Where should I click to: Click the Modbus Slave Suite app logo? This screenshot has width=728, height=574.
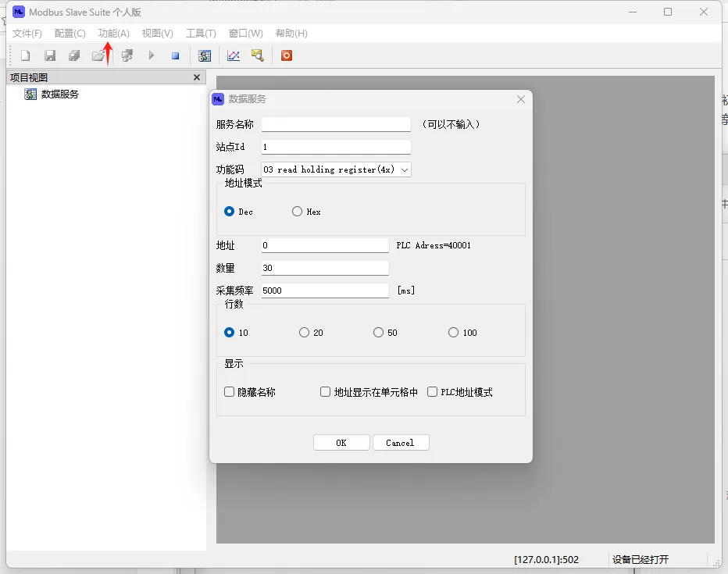19,12
